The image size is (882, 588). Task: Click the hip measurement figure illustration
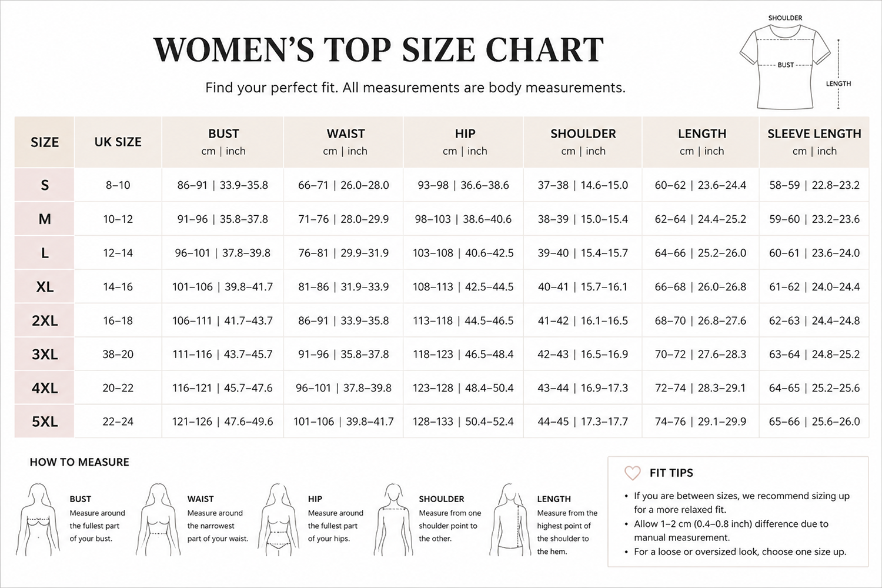click(x=279, y=519)
